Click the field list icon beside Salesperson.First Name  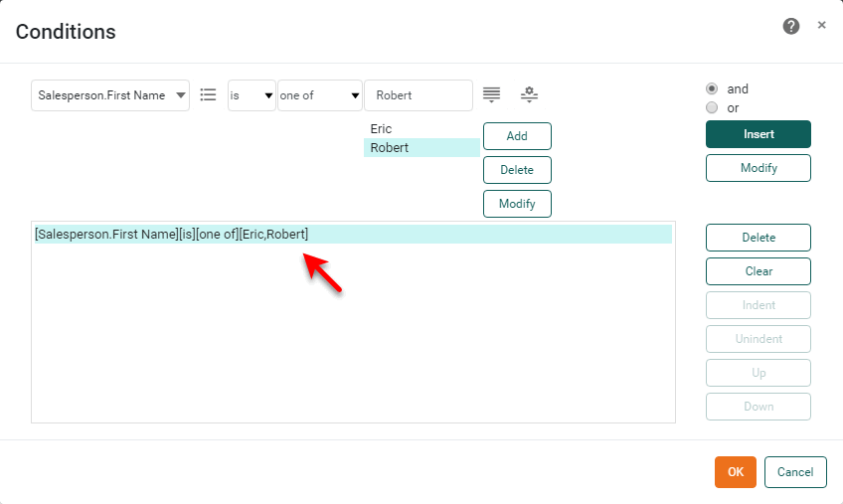click(208, 95)
